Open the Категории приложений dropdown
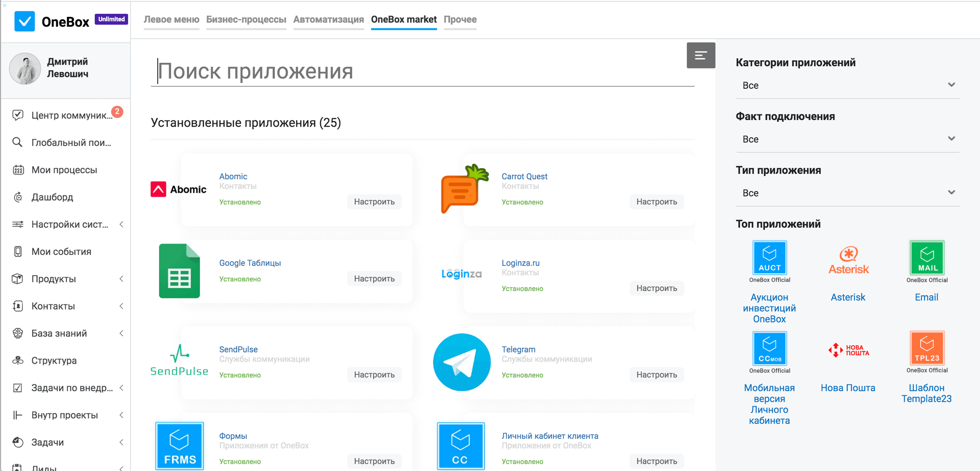980x471 pixels. pyautogui.click(x=848, y=85)
